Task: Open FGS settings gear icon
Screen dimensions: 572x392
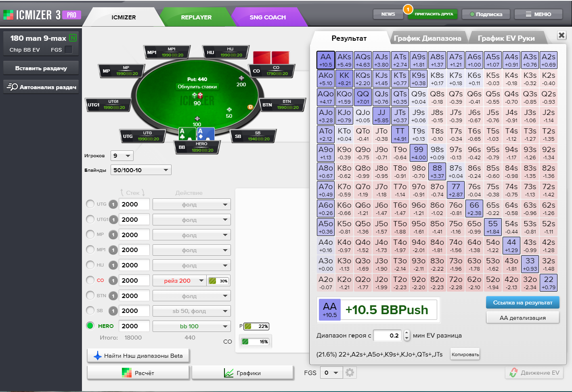Action: 350,373
